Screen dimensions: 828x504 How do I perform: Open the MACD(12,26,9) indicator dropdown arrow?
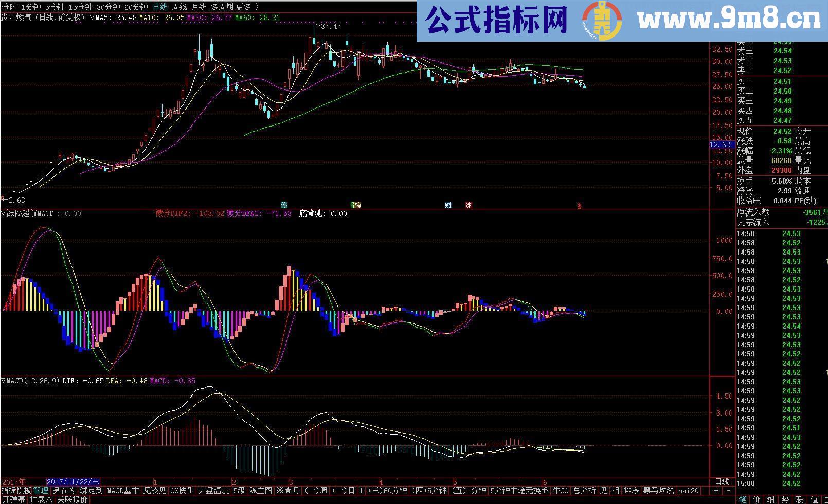pyautogui.click(x=4, y=382)
